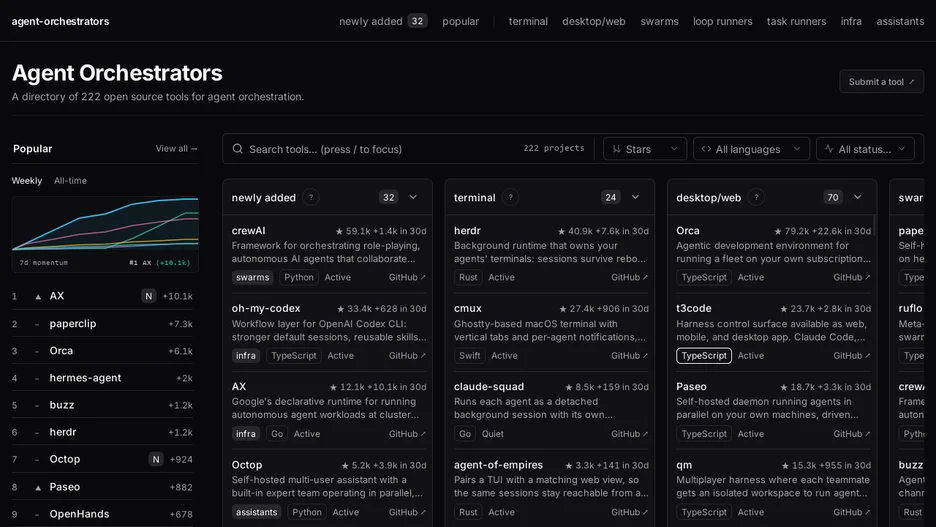Go to terminal nav tab
The image size is (936, 527).
(528, 21)
